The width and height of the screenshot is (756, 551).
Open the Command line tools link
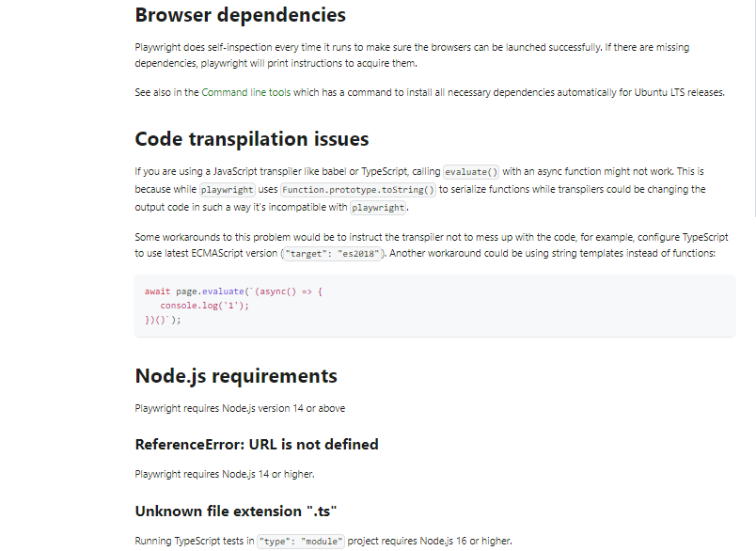pos(246,92)
